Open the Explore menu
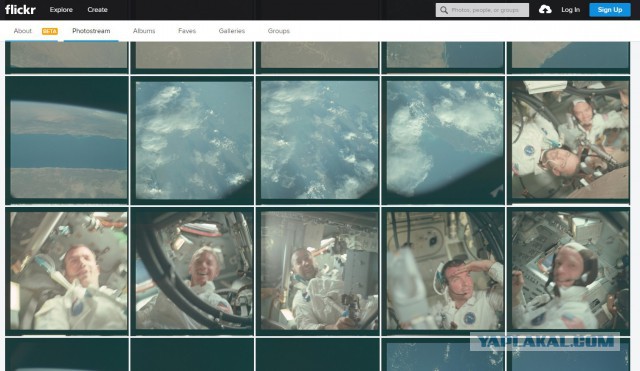The width and height of the screenshot is (640, 371). coord(61,10)
